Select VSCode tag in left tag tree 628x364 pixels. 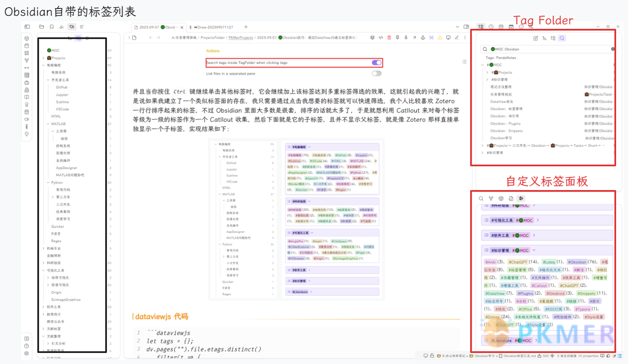click(x=62, y=109)
